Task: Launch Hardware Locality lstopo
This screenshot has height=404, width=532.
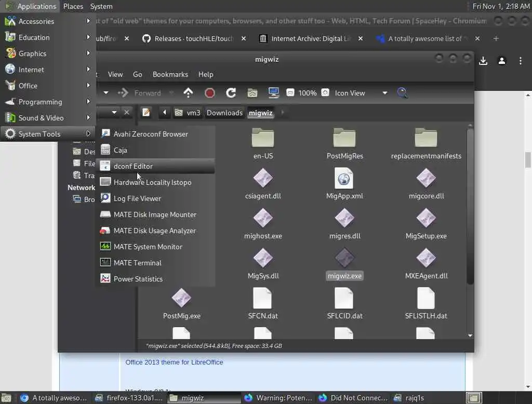Action: coord(155,182)
